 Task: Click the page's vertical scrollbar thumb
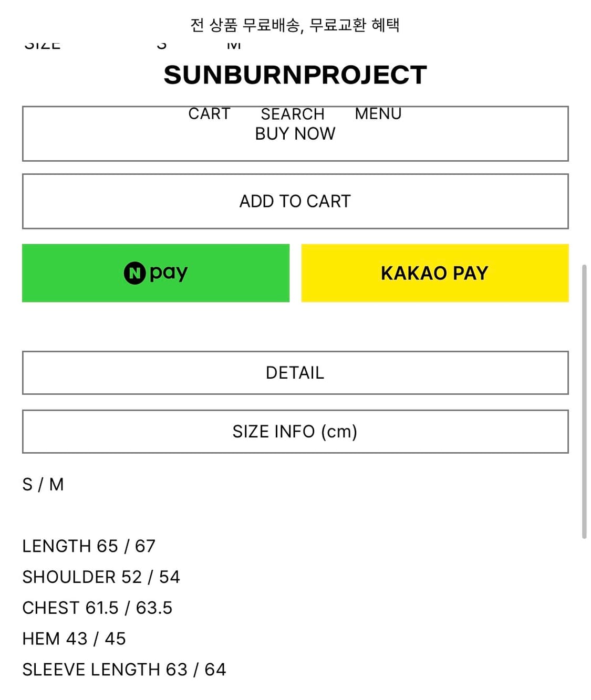click(x=584, y=402)
